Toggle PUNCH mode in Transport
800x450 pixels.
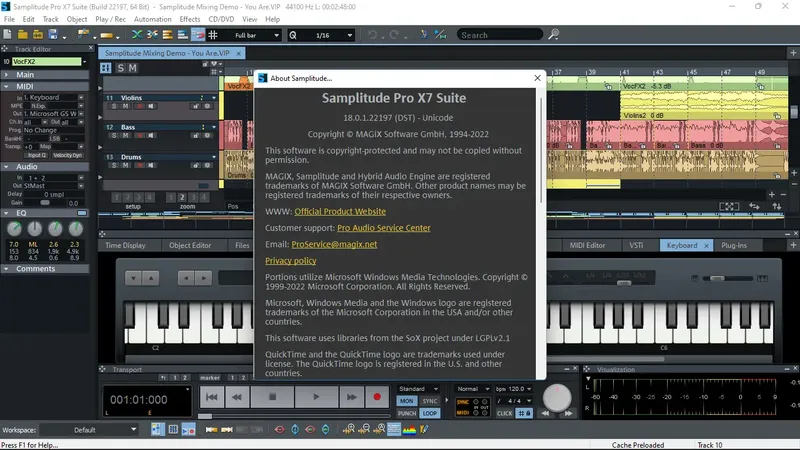[x=407, y=413]
